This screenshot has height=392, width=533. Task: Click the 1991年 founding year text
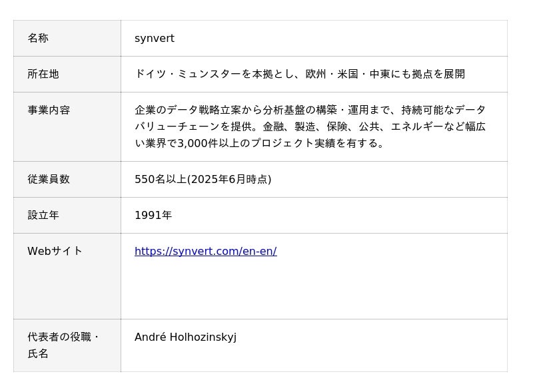[x=153, y=216]
